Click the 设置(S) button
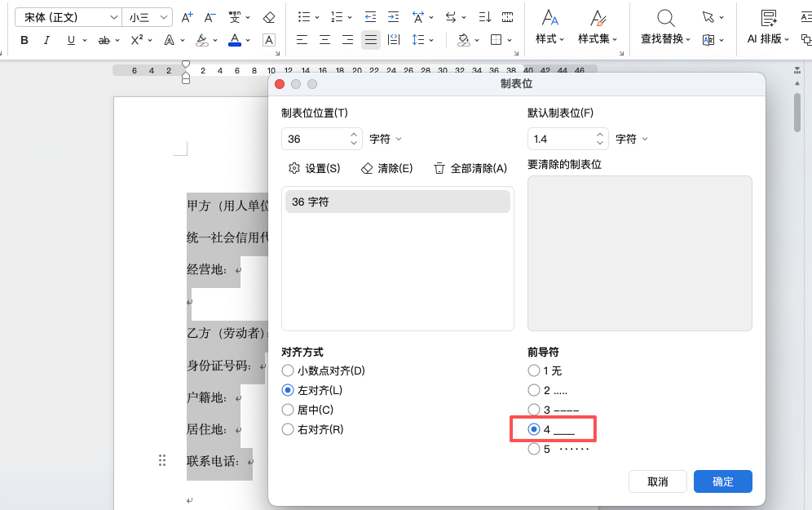812x510 pixels. [315, 168]
